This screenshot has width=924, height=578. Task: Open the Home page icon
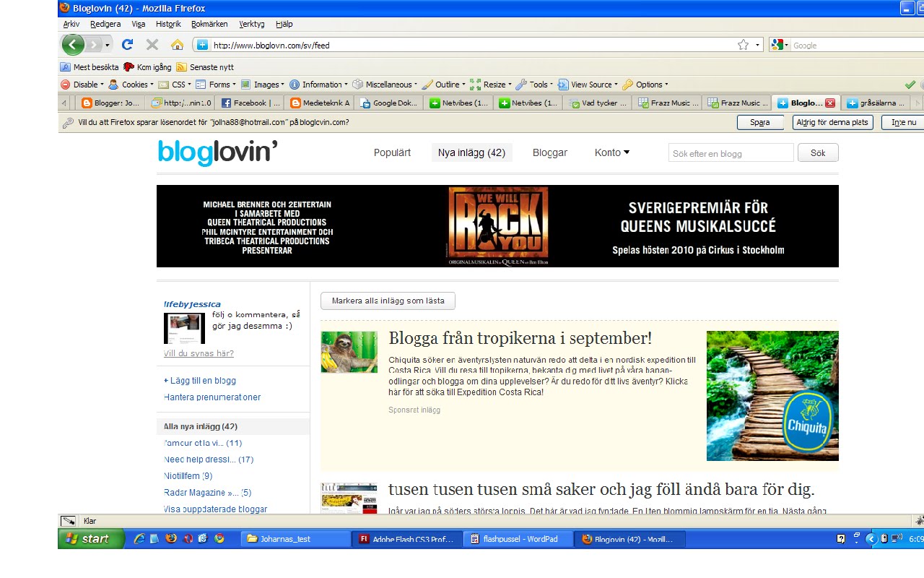(x=177, y=45)
